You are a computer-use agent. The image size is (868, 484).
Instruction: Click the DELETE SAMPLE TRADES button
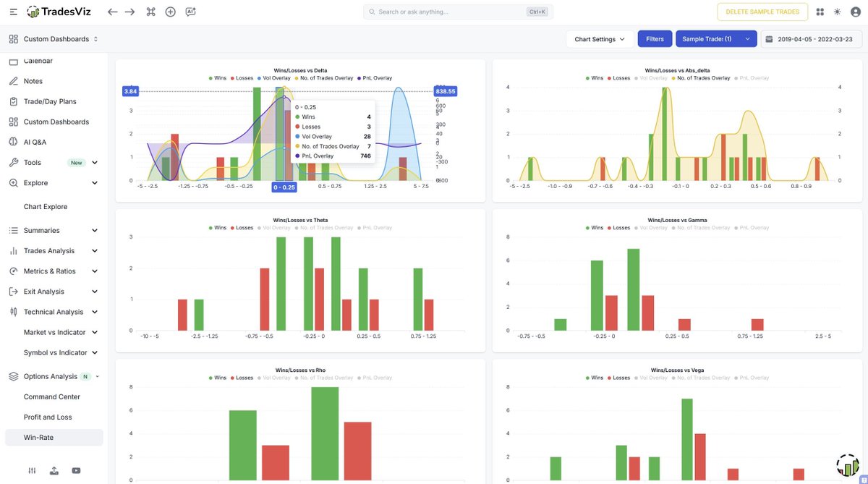[762, 12]
